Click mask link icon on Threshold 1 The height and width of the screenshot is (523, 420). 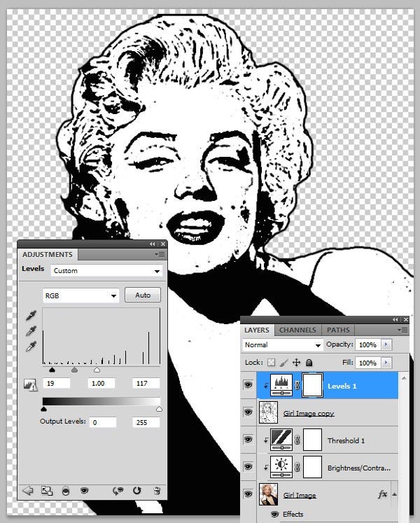pos(297,440)
